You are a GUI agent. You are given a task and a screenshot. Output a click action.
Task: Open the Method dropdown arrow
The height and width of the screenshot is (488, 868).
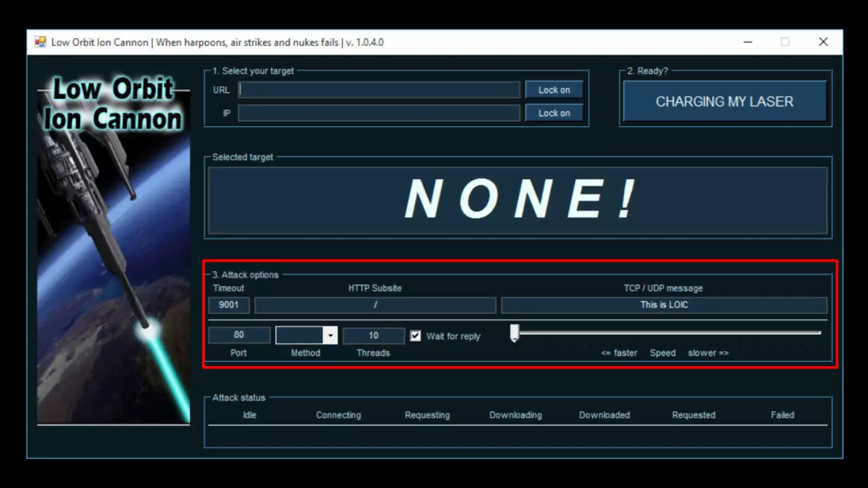pos(330,335)
